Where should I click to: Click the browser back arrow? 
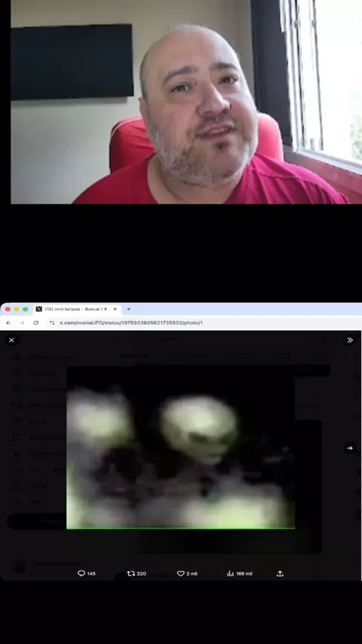pyautogui.click(x=8, y=323)
